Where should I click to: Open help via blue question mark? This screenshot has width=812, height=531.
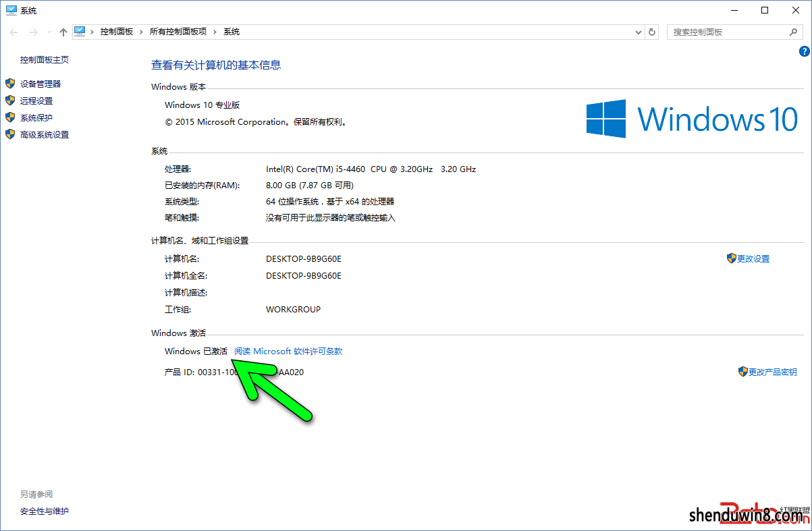click(x=805, y=51)
